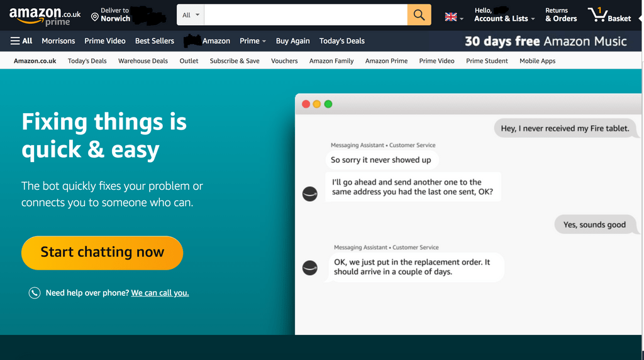644x360 pixels.
Task: Open Prime Video in dark nav bar
Action: click(105, 41)
